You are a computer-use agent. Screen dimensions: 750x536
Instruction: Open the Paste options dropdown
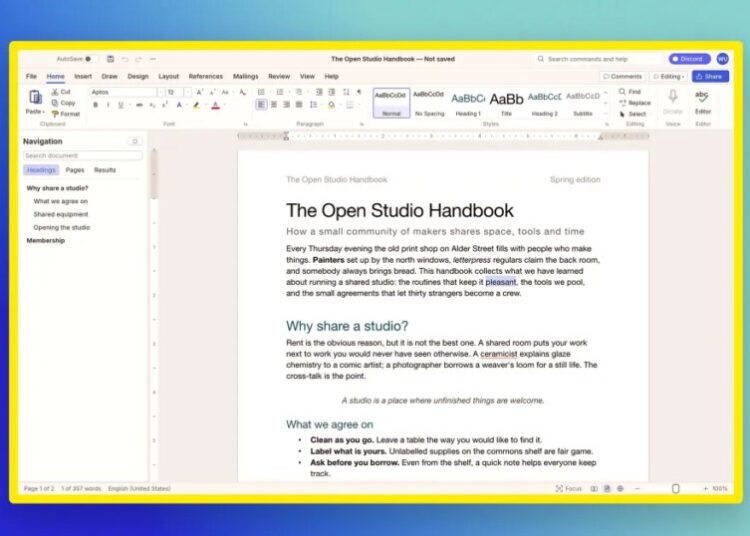tap(35, 111)
